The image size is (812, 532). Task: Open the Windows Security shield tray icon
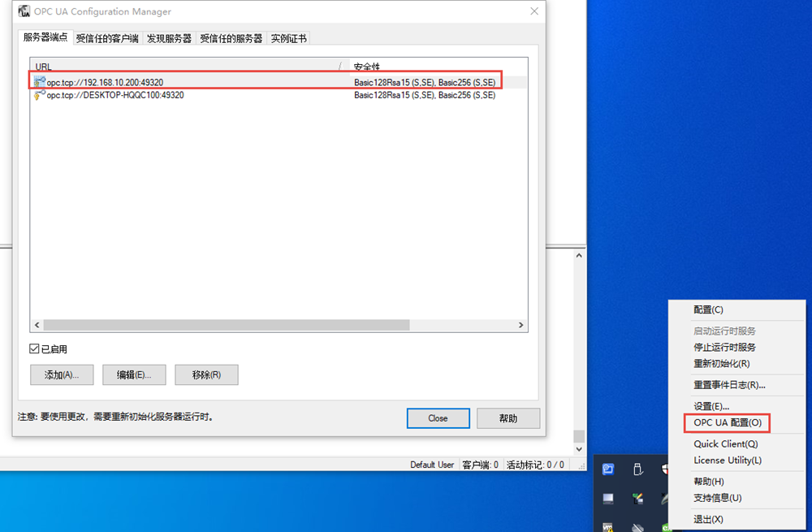click(665, 469)
